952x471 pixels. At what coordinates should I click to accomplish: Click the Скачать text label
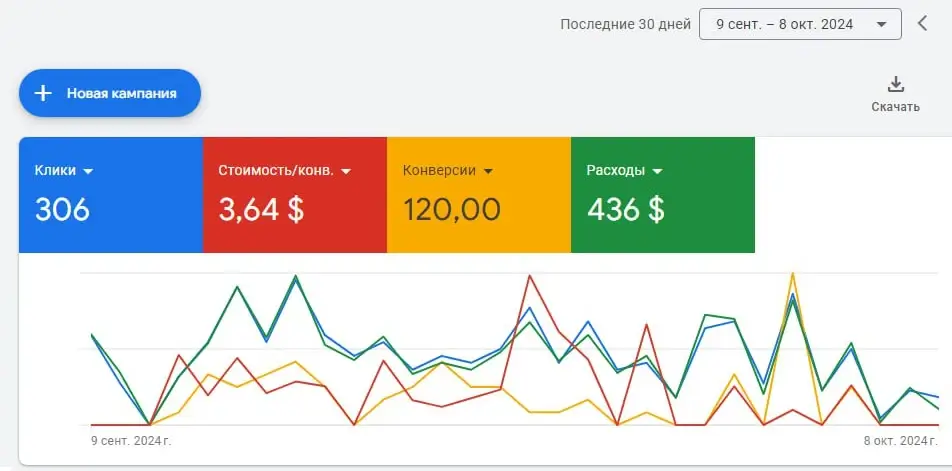click(896, 107)
